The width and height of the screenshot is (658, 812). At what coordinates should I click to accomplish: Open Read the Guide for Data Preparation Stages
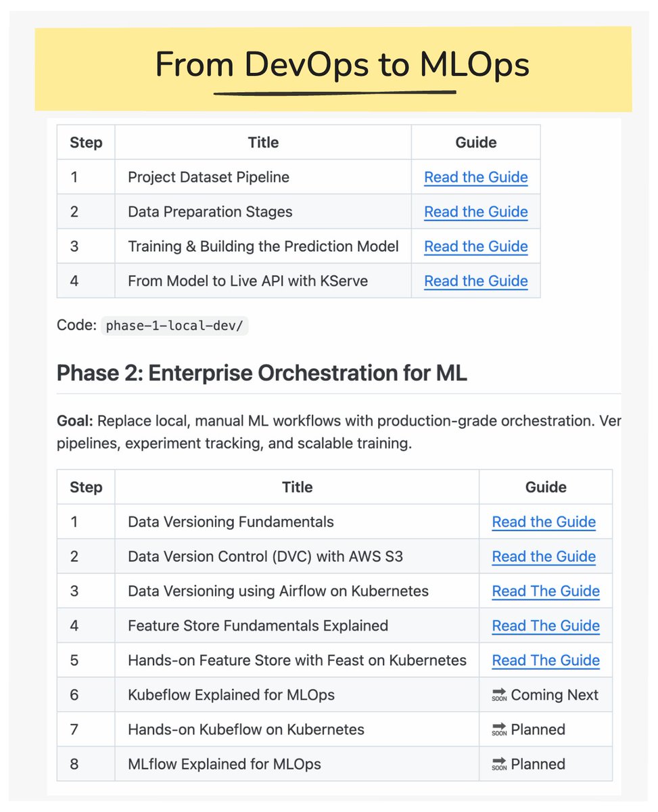click(476, 212)
